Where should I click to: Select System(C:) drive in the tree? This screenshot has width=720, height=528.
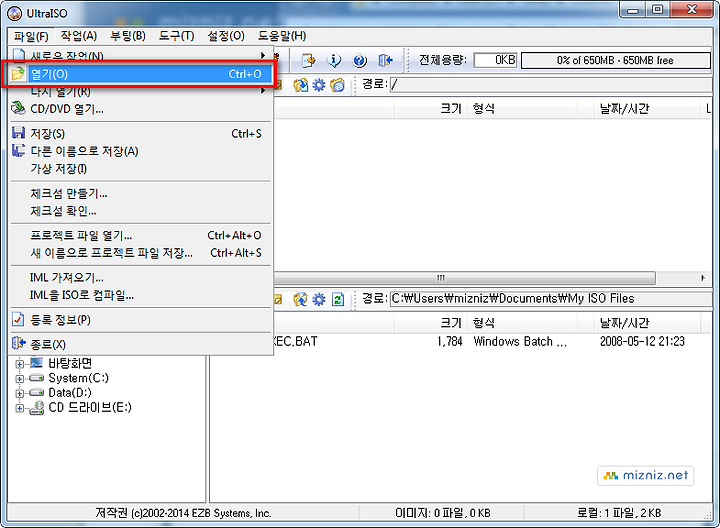pos(79,378)
